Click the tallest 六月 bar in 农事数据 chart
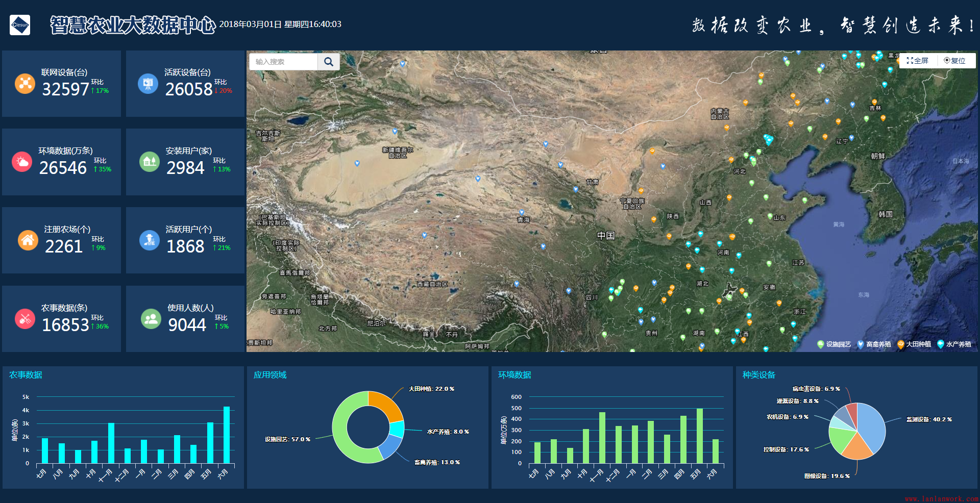Screen dimensions: 980x503 tap(226, 435)
